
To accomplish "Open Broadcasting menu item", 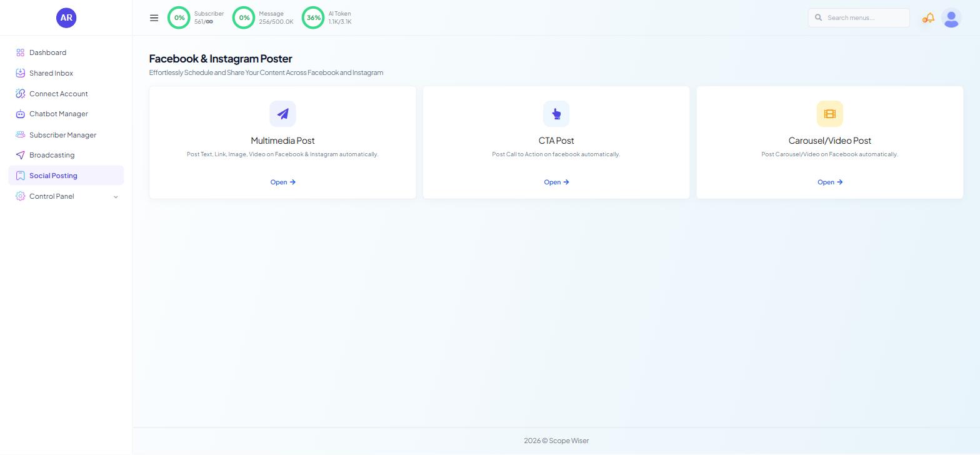I will (66, 155).
